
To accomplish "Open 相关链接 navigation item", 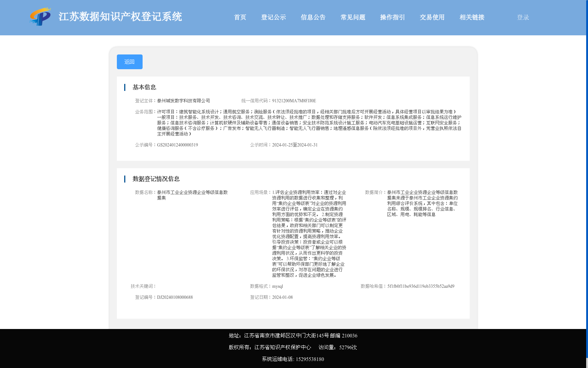I will click(472, 17).
